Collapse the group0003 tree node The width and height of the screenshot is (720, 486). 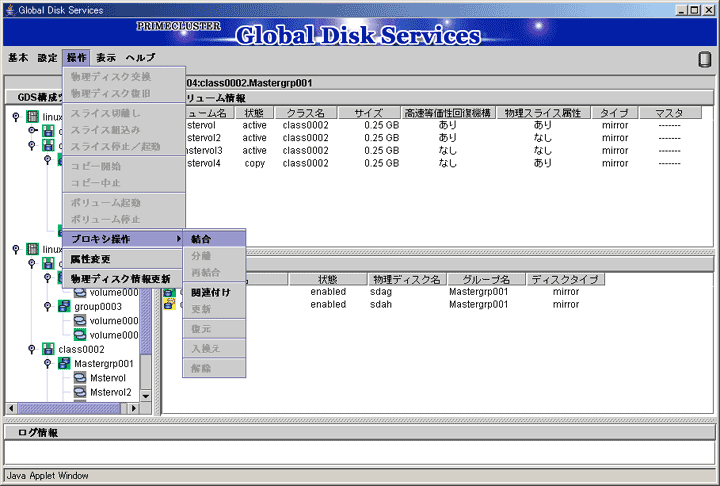47,306
